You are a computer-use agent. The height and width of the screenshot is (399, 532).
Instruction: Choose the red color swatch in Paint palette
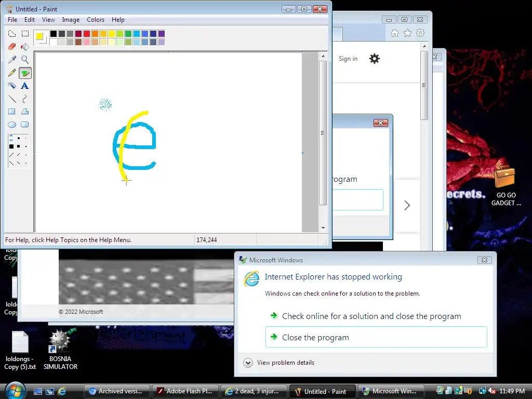[87, 34]
